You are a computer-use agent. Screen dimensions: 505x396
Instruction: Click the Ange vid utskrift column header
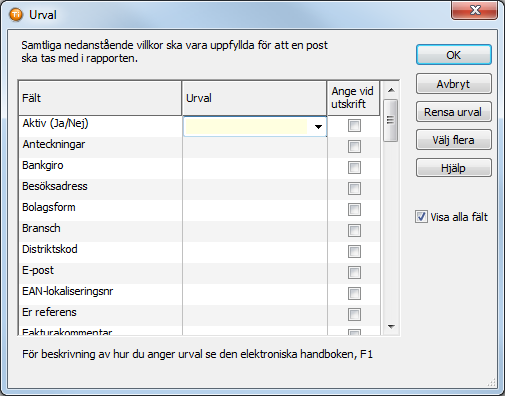(x=353, y=98)
